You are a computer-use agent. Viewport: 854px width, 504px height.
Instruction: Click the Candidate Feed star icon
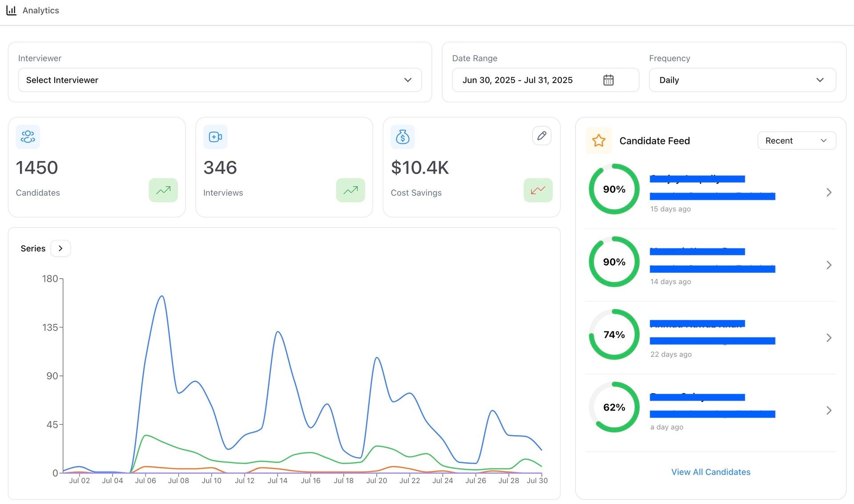(x=599, y=140)
